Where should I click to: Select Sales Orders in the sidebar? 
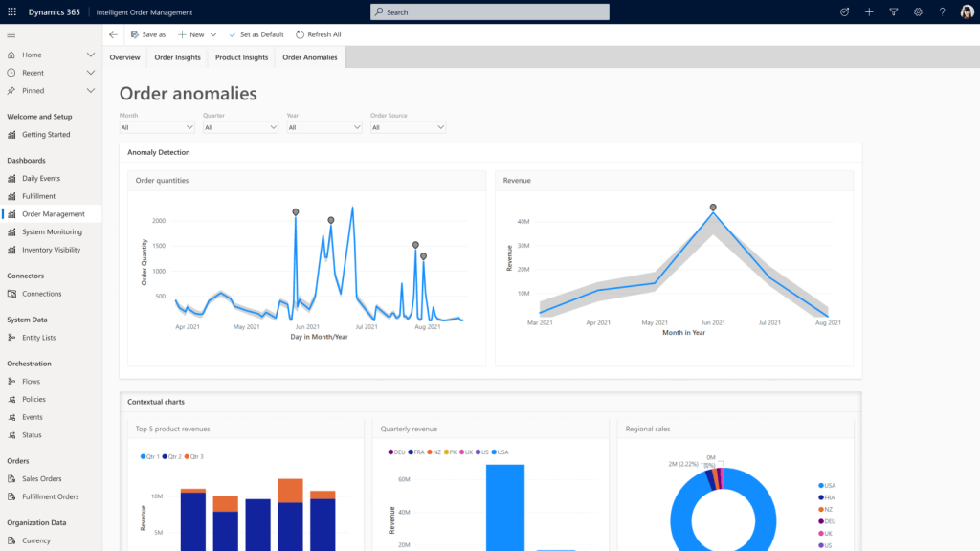click(x=44, y=478)
